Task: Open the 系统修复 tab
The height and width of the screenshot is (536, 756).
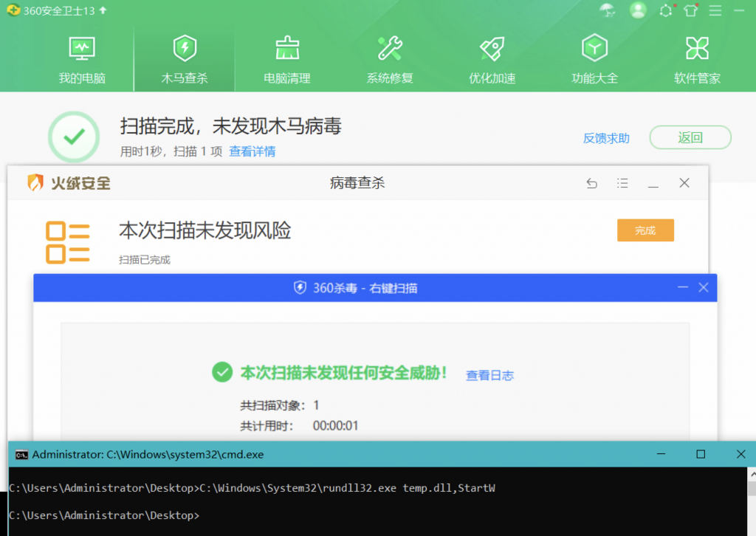Action: click(x=390, y=60)
